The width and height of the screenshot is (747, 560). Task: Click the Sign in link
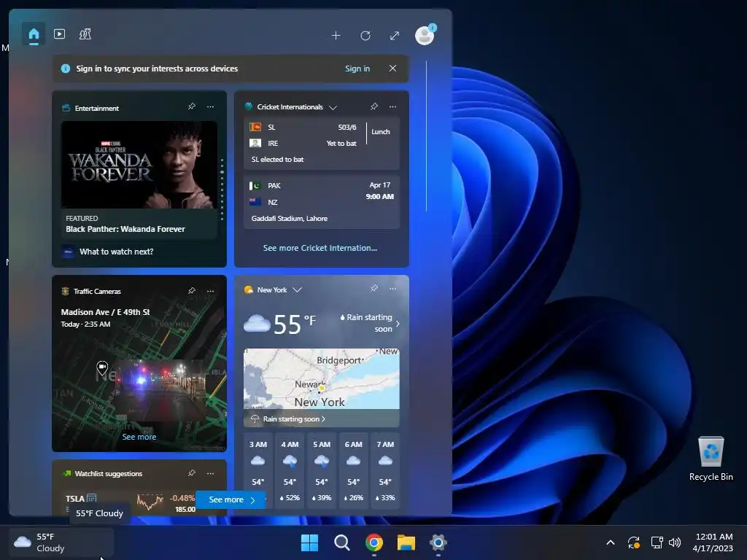coord(357,69)
